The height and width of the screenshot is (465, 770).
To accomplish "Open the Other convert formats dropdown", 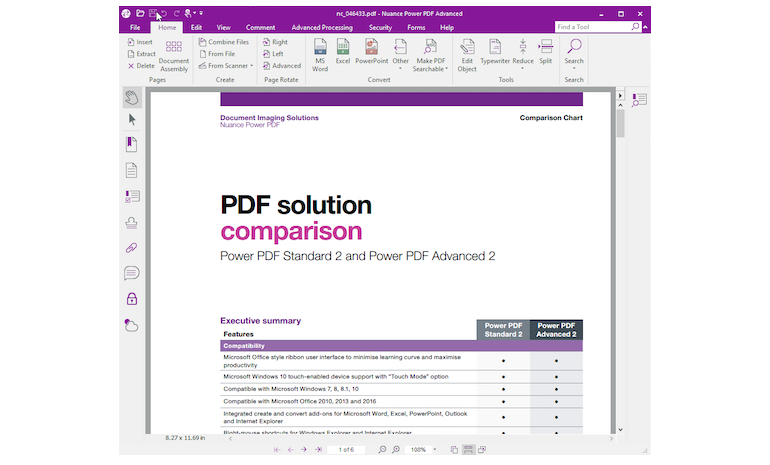I will [401, 68].
